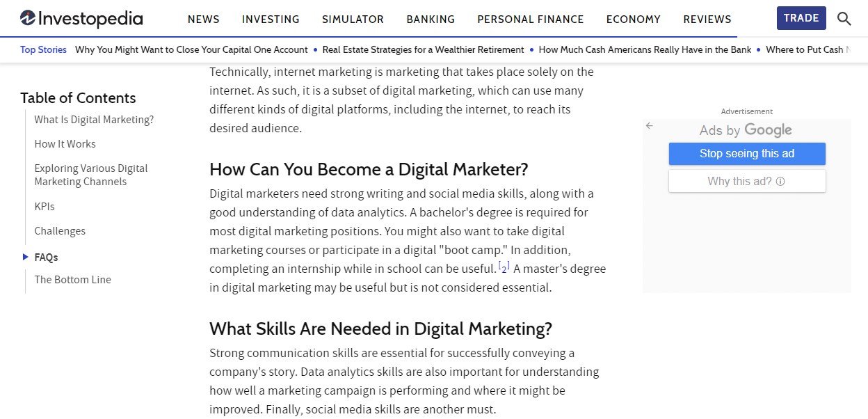Image resolution: width=868 pixels, height=419 pixels.
Task: Click the Top Stories label
Action: (44, 49)
